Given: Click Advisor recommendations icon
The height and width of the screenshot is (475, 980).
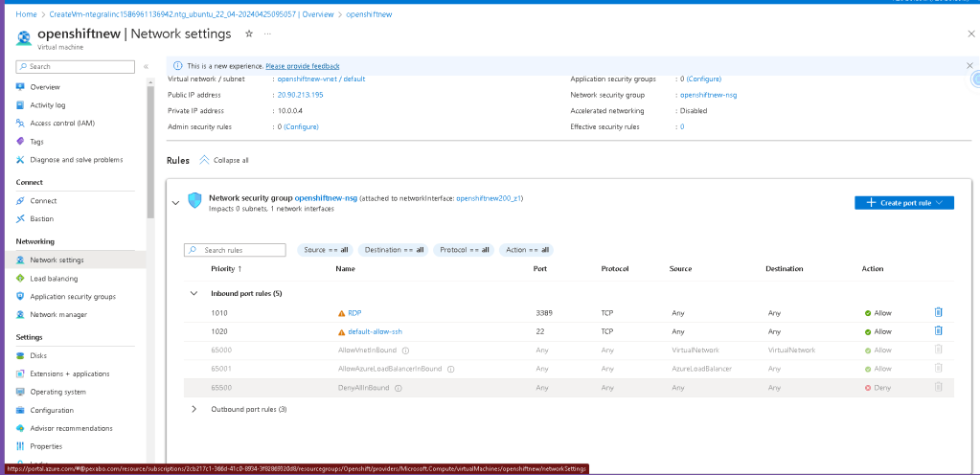Looking at the screenshot, I should [21, 428].
